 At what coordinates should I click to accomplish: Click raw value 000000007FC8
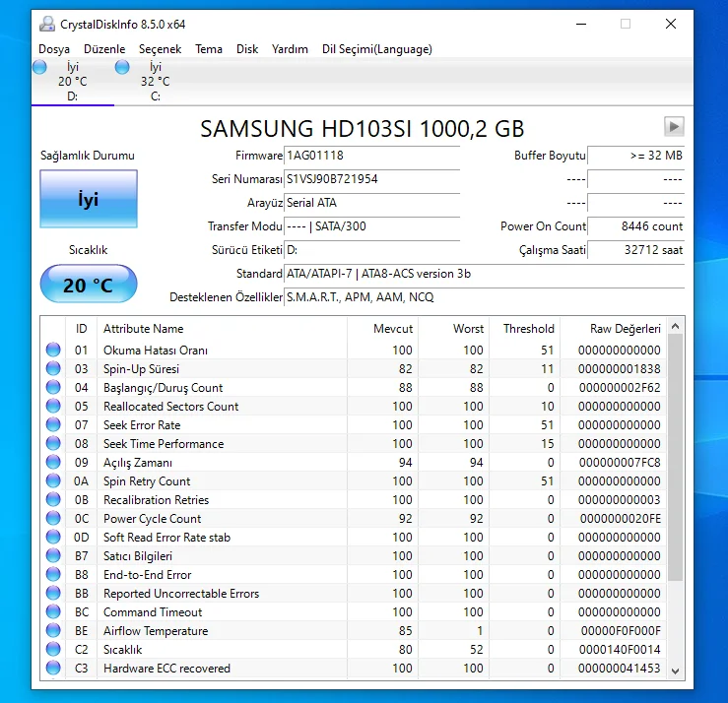[x=620, y=462]
